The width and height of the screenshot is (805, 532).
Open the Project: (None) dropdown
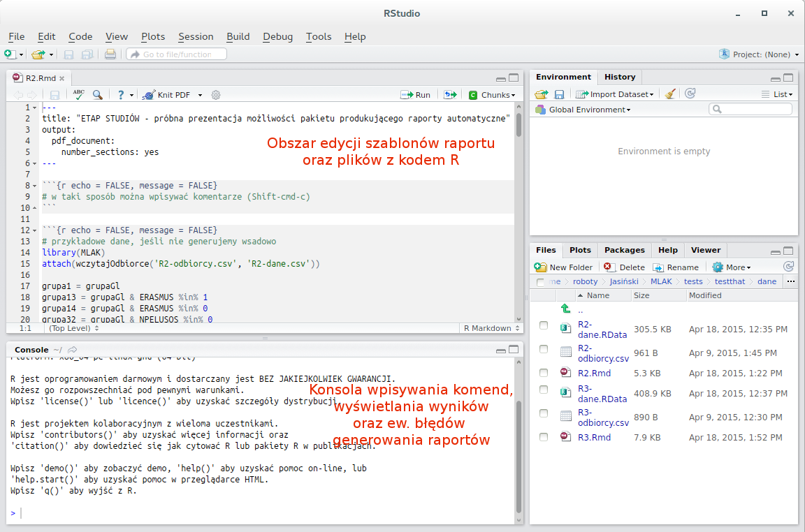click(760, 54)
